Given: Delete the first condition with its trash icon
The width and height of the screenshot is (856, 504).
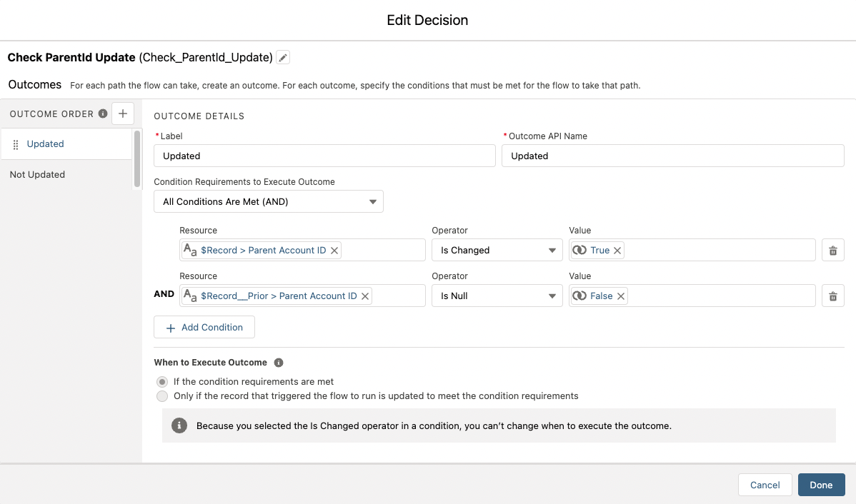Looking at the screenshot, I should coord(832,251).
